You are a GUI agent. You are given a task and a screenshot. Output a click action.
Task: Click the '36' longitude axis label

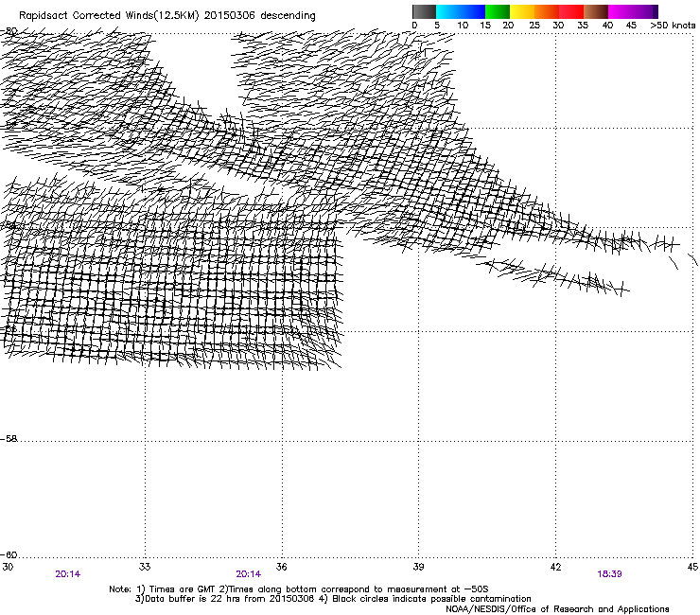tap(281, 567)
